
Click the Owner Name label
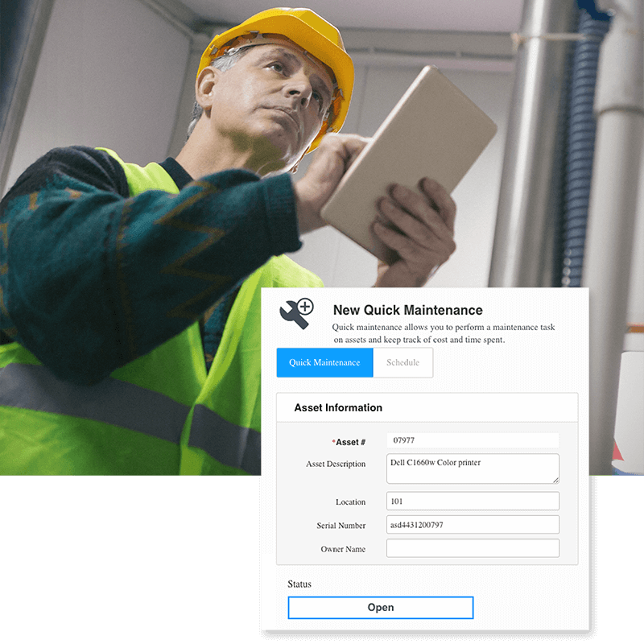[x=343, y=550]
